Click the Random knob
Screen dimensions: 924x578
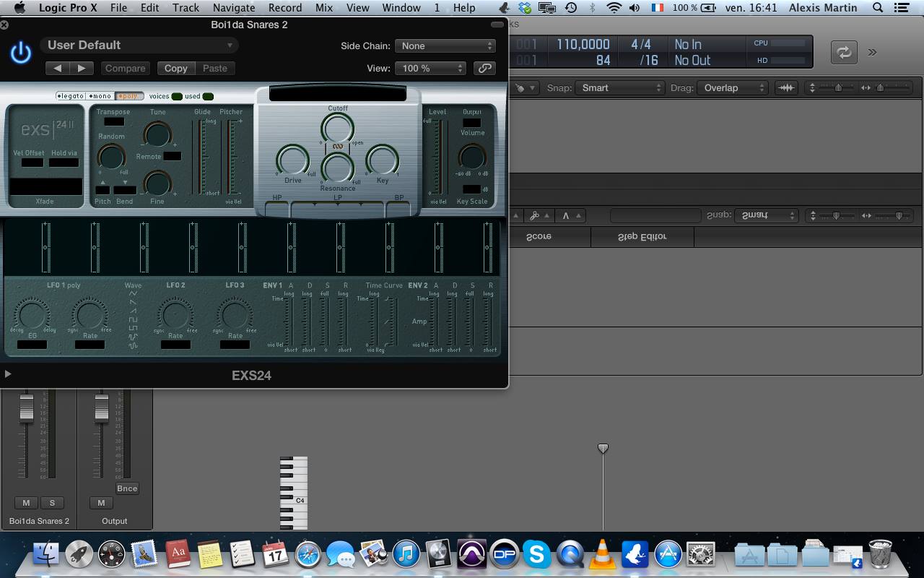(111, 156)
